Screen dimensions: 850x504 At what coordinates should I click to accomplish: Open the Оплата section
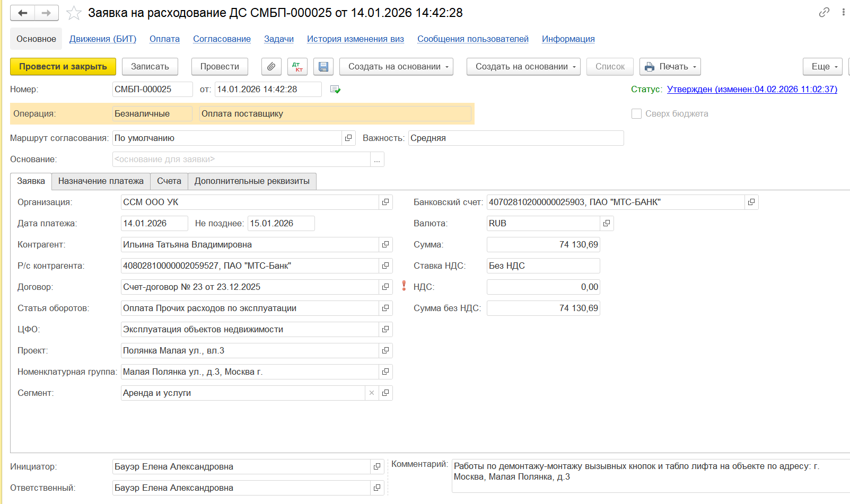tap(164, 39)
